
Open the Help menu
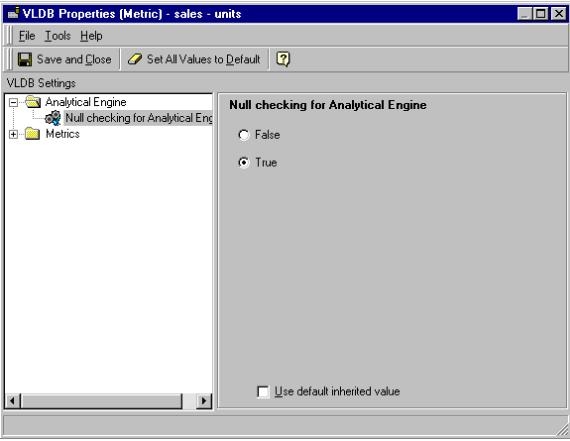91,36
